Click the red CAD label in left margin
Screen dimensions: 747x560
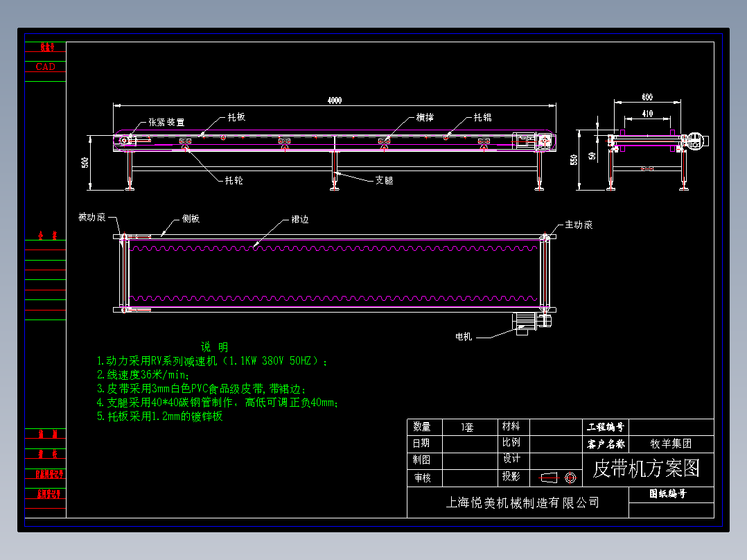tap(45, 67)
